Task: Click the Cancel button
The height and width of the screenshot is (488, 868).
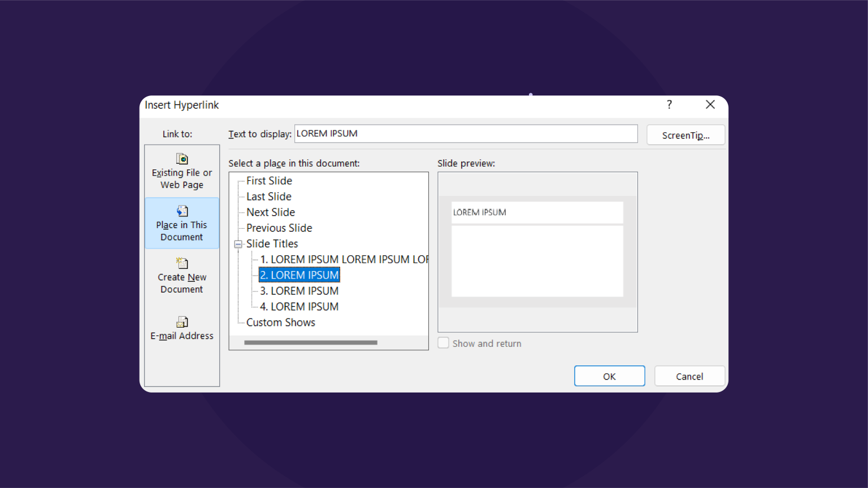Action: [x=689, y=376]
